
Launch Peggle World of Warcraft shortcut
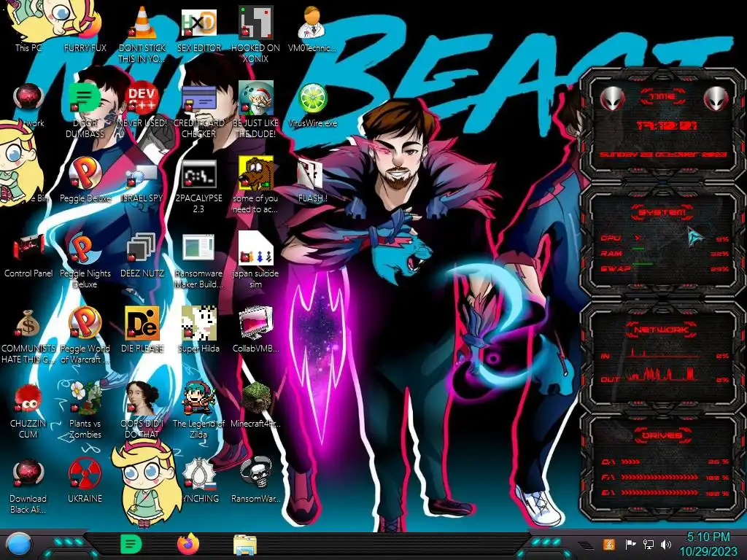click(85, 335)
